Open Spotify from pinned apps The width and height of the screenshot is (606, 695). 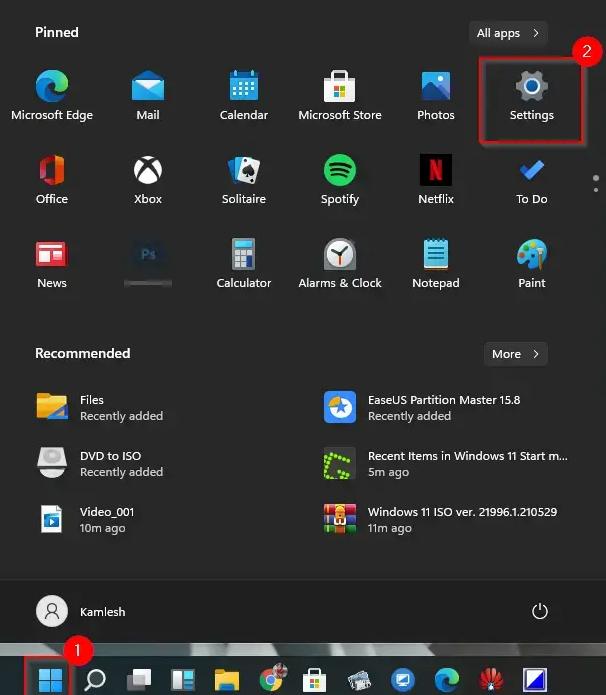(340, 179)
